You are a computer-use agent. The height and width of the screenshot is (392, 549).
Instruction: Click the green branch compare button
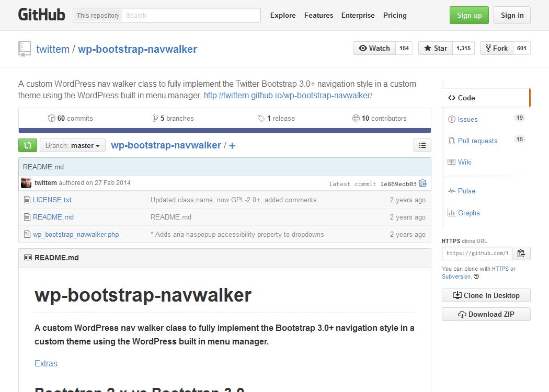click(x=28, y=145)
